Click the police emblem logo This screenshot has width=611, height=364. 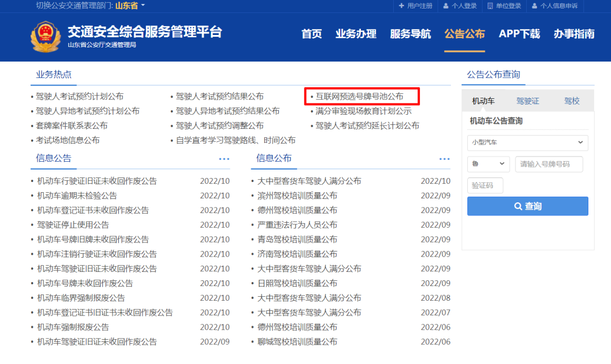pos(45,36)
